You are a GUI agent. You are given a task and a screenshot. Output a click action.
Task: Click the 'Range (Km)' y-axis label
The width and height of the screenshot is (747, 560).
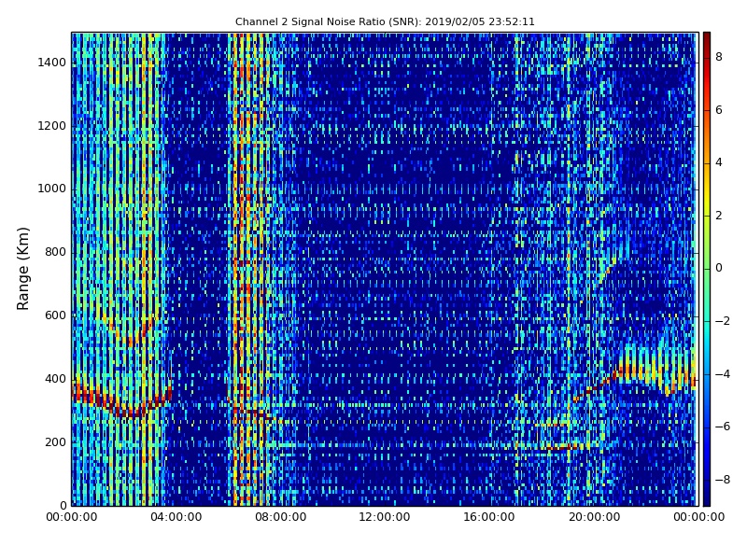tap(22, 269)
